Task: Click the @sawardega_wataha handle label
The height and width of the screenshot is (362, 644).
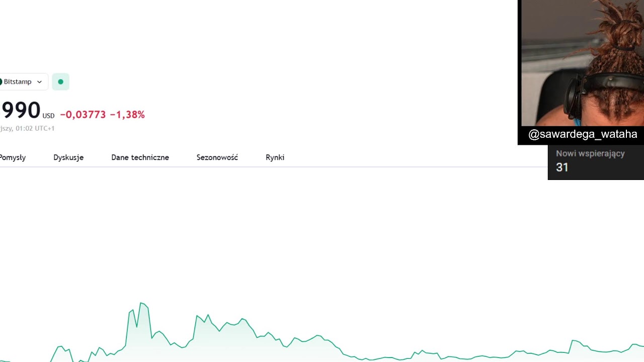Action: [x=583, y=134]
